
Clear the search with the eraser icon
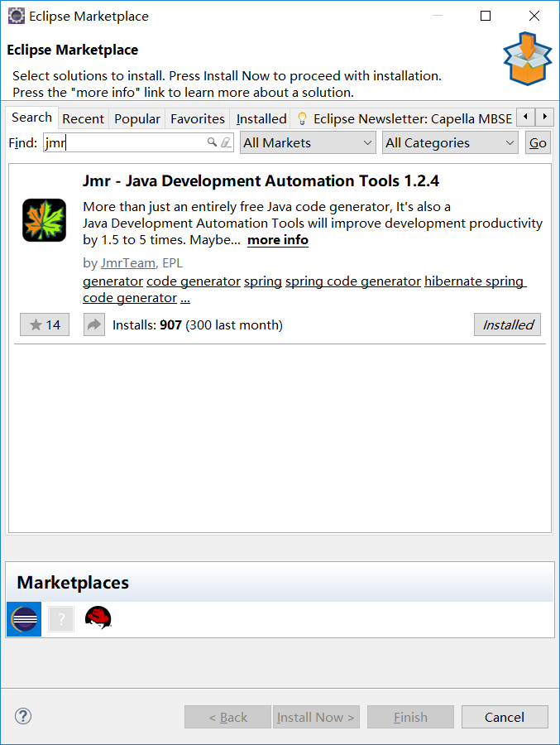pyautogui.click(x=226, y=142)
